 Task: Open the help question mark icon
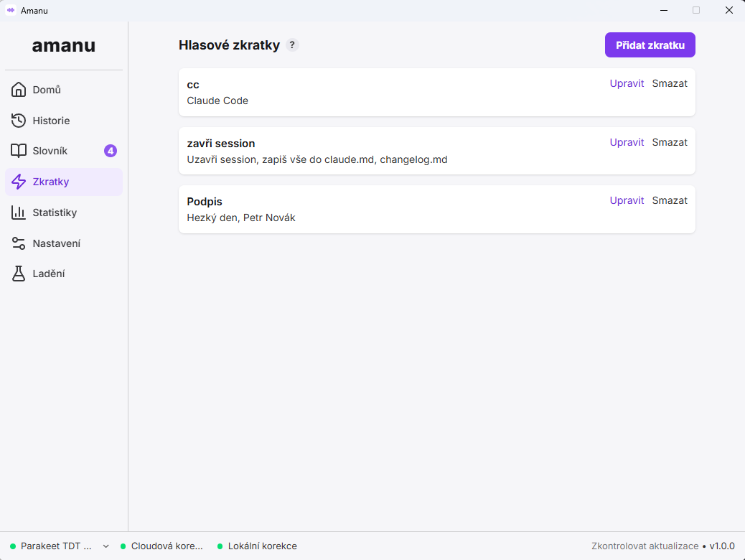point(292,45)
